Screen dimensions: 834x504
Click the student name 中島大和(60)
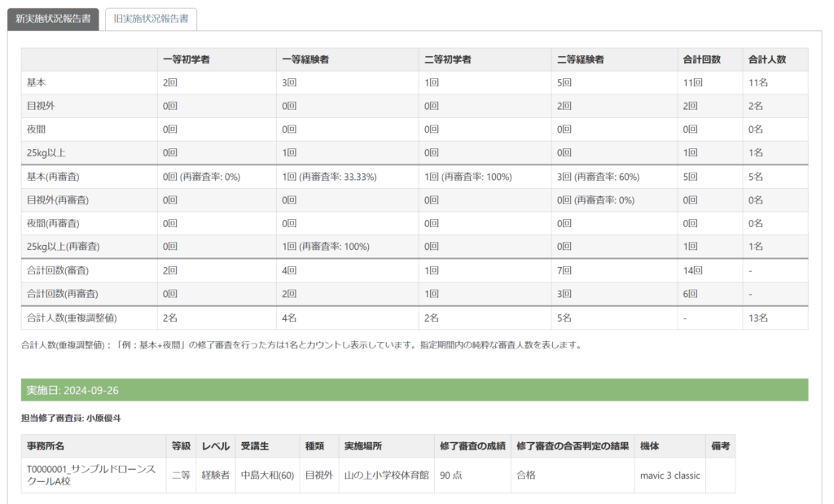coord(267,476)
